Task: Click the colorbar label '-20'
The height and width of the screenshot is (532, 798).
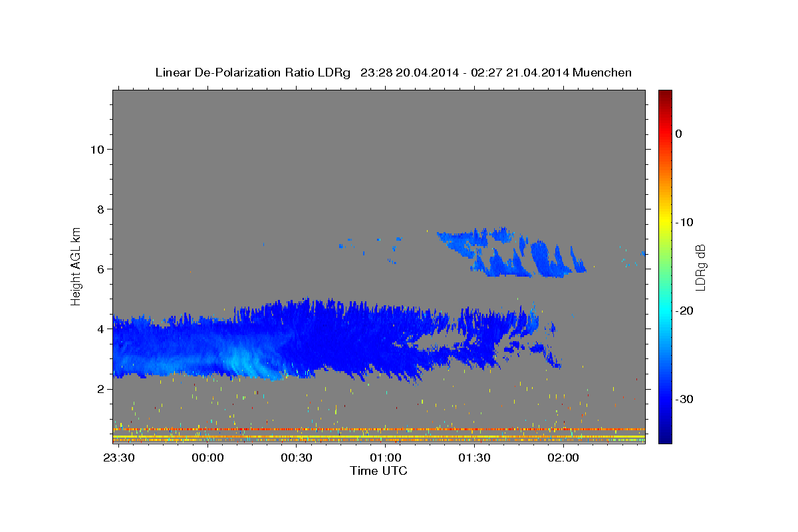Action: point(684,311)
